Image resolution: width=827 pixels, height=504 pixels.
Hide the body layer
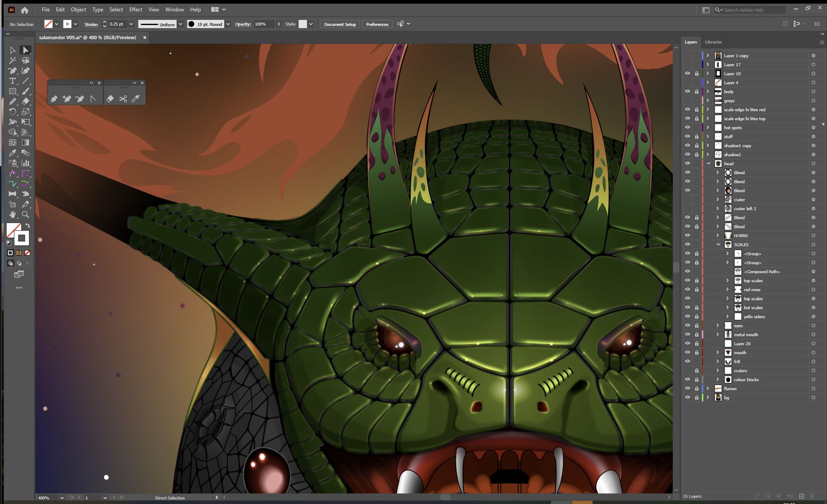click(x=687, y=92)
